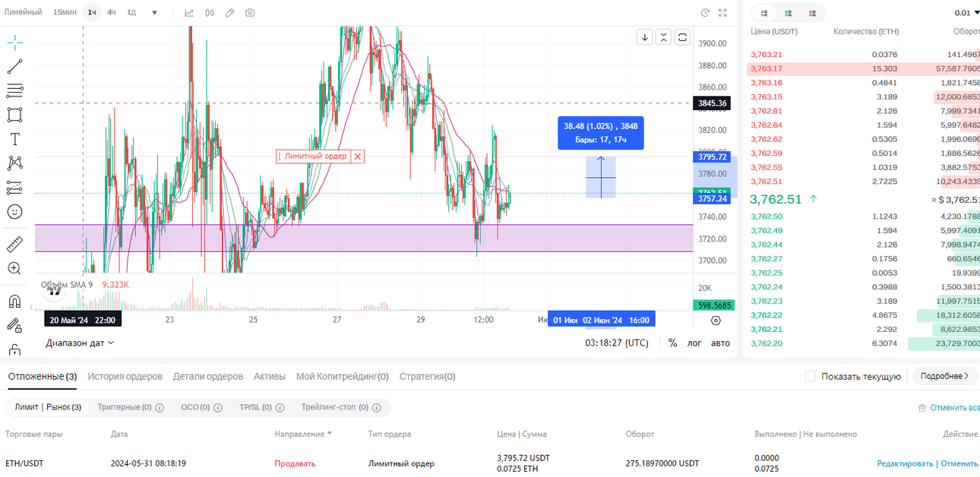Viewport: 980px width, 477px height.
Task: Expand more timeframes dropdown arrow
Action: pyautogui.click(x=155, y=13)
